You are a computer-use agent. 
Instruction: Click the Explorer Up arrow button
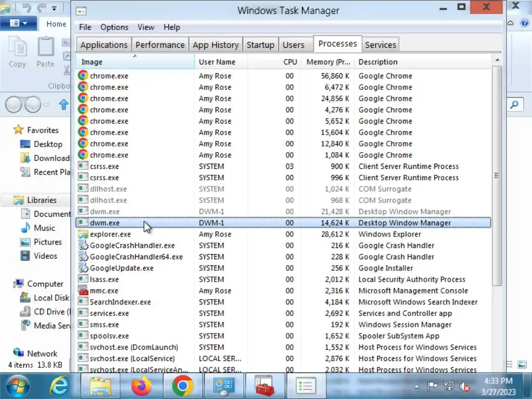pos(63,104)
